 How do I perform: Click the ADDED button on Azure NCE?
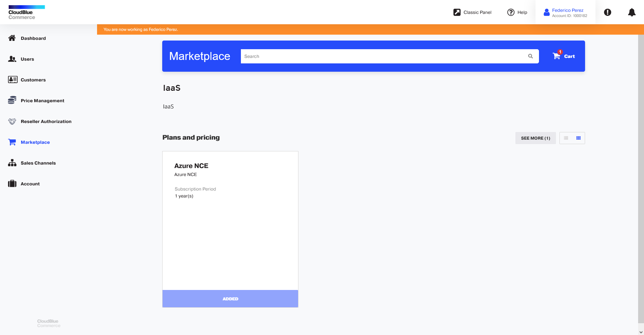230,299
